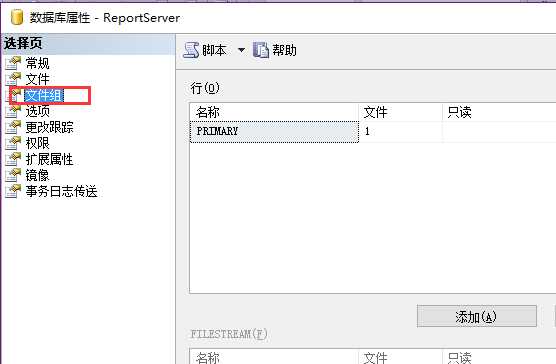This screenshot has width=556, height=364.
Task: Click the icon beside 镜像
Action: tap(13, 175)
